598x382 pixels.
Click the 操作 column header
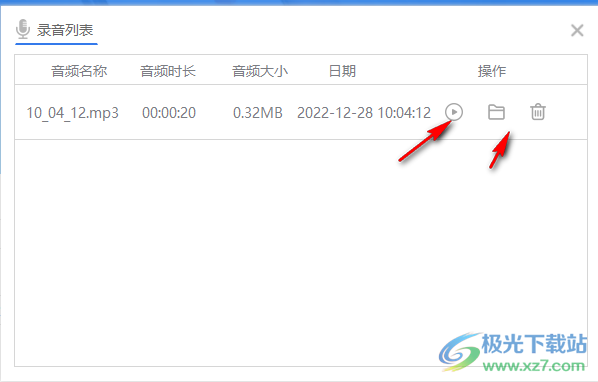[492, 71]
